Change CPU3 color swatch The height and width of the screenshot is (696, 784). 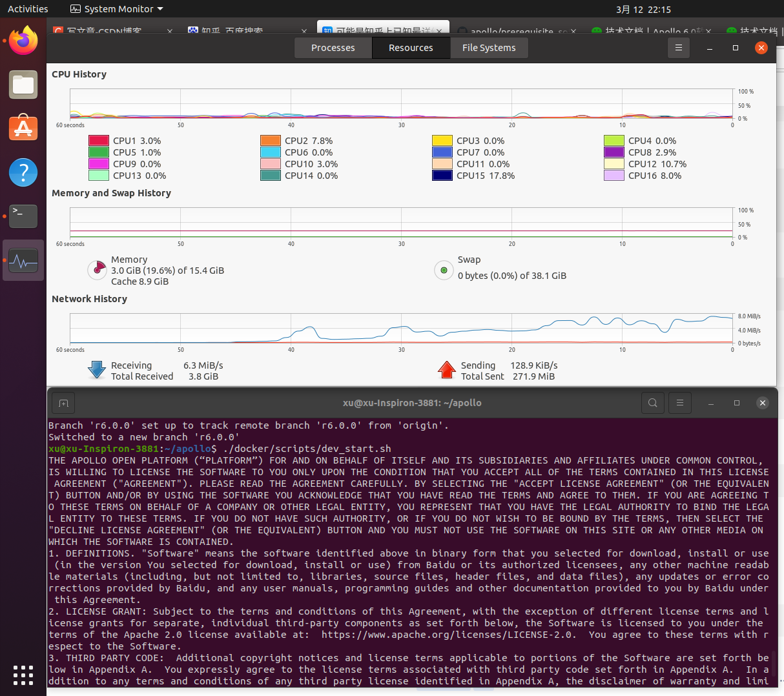pos(442,141)
